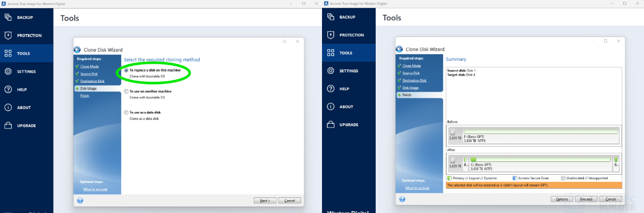Image resolution: width=644 pixels, height=213 pixels.
Task: Click 'Clone with bootable OS' under replace-disk option
Action: click(147, 77)
